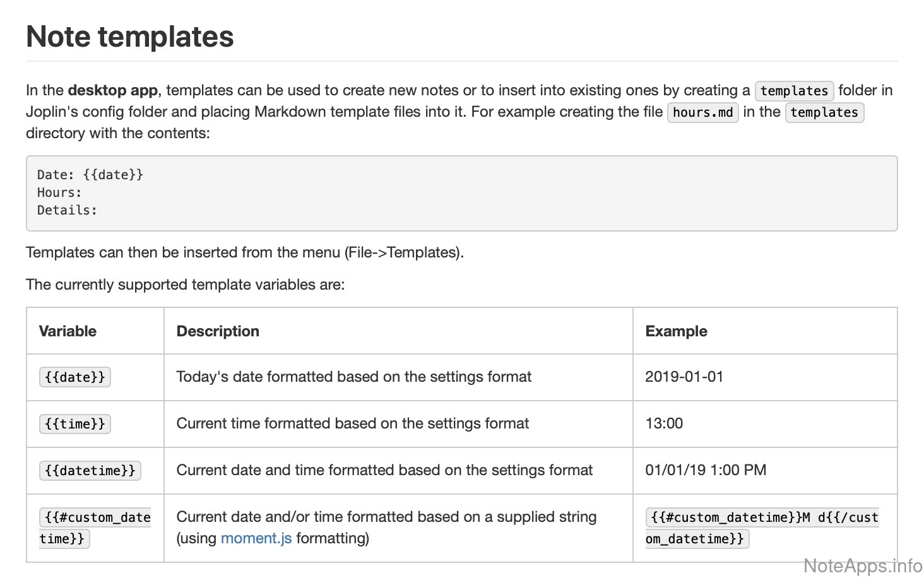The width and height of the screenshot is (924, 578).
Task: Click the {{datetime}} variable tag
Action: point(90,471)
